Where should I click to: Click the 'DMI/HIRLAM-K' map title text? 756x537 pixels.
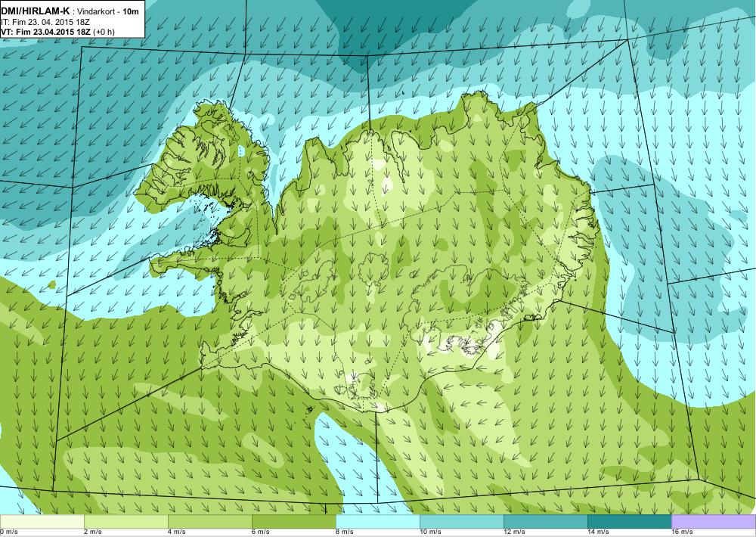[36, 11]
